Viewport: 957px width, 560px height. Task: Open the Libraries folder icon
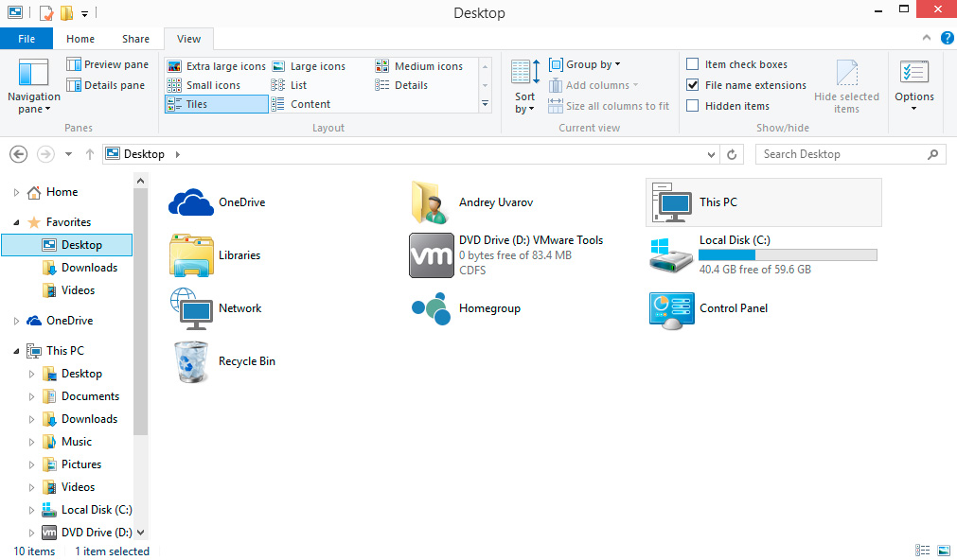191,255
